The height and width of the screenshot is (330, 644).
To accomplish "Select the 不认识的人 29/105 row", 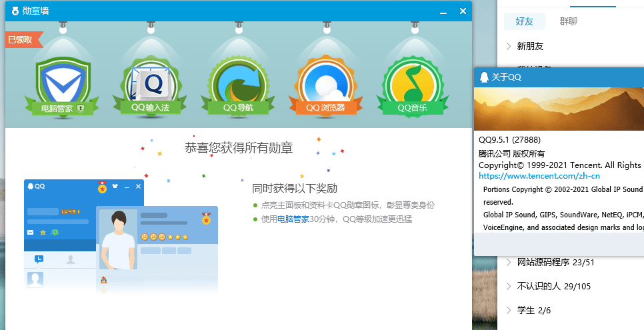I will pos(571,286).
